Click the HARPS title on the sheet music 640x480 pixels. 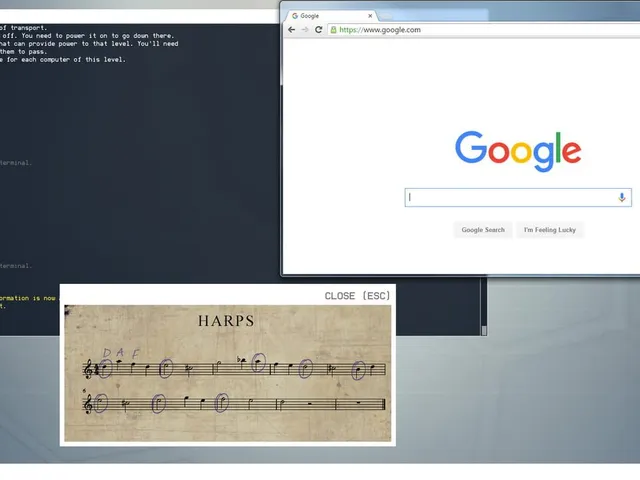pyautogui.click(x=226, y=321)
